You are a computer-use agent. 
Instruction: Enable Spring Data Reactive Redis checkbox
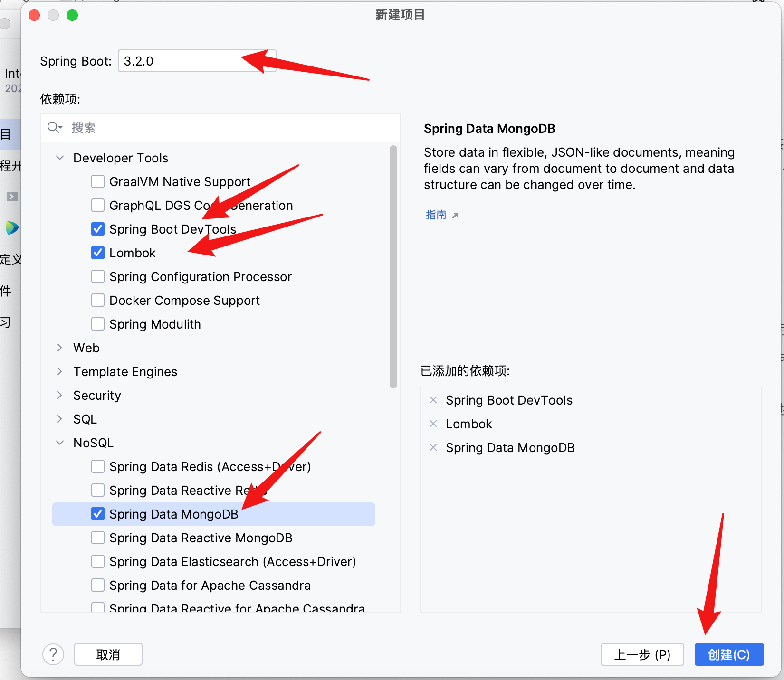pyautogui.click(x=98, y=490)
